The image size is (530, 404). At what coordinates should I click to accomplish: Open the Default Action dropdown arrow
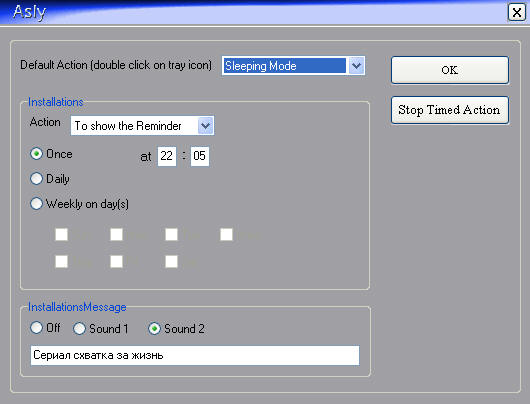click(x=356, y=66)
